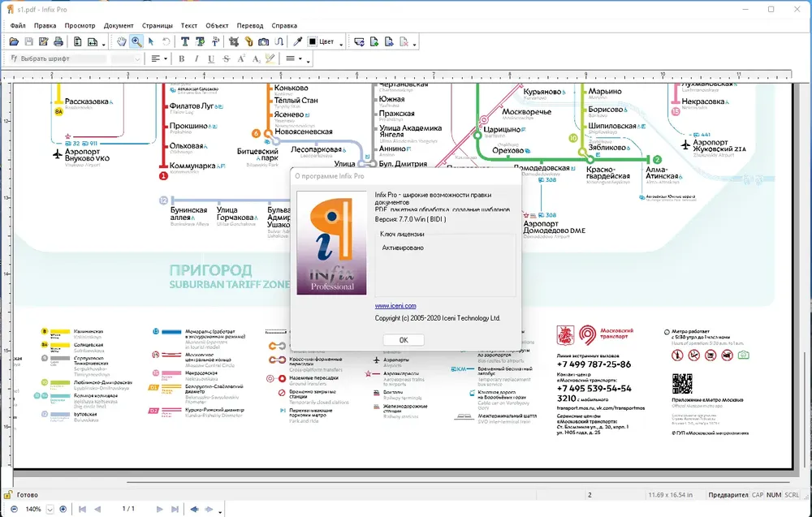Viewport: 812px width, 517px height.
Task: Click the page with blue arrow icon
Action: [x=390, y=42]
